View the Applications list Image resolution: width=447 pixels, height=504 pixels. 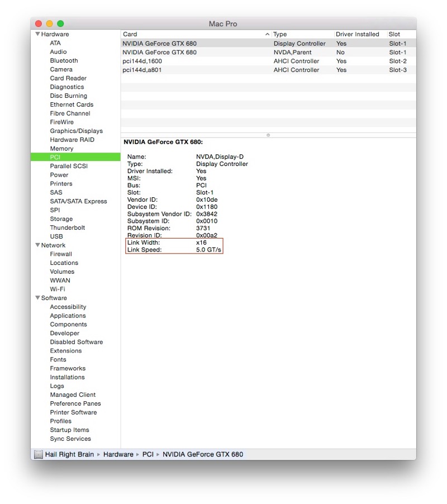click(68, 316)
